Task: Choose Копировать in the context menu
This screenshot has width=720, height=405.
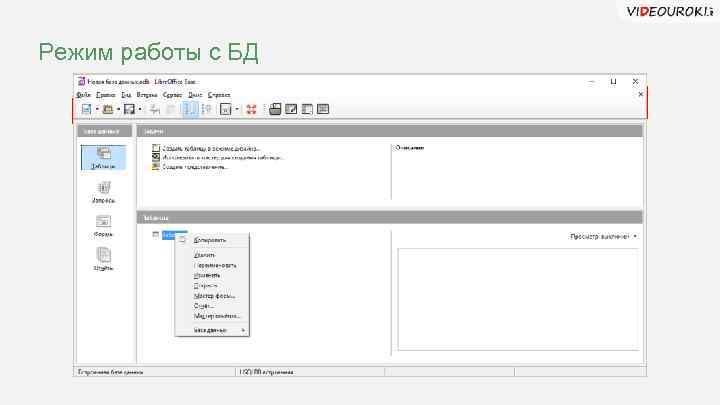Action: click(x=210, y=240)
